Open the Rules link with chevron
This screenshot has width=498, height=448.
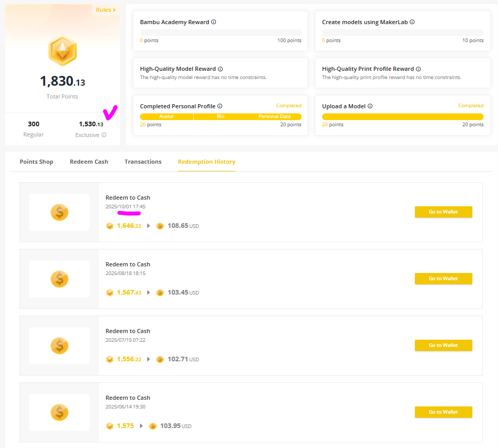click(x=106, y=10)
